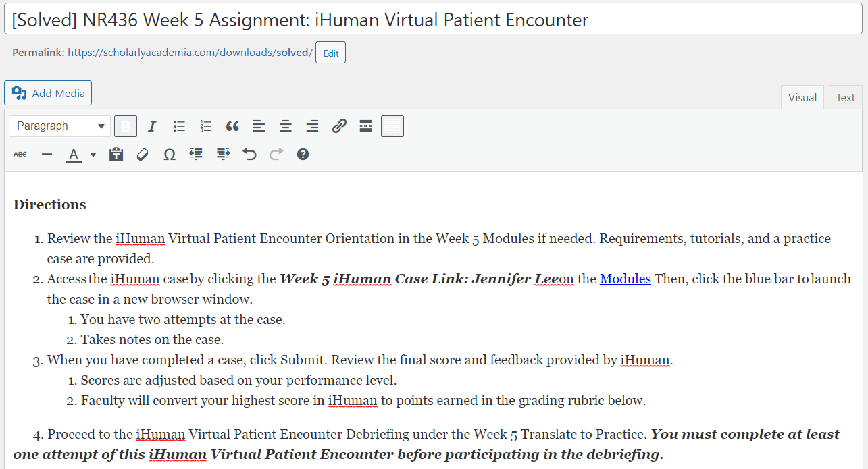Undo the last edit
The image size is (868, 469).
coord(249,155)
